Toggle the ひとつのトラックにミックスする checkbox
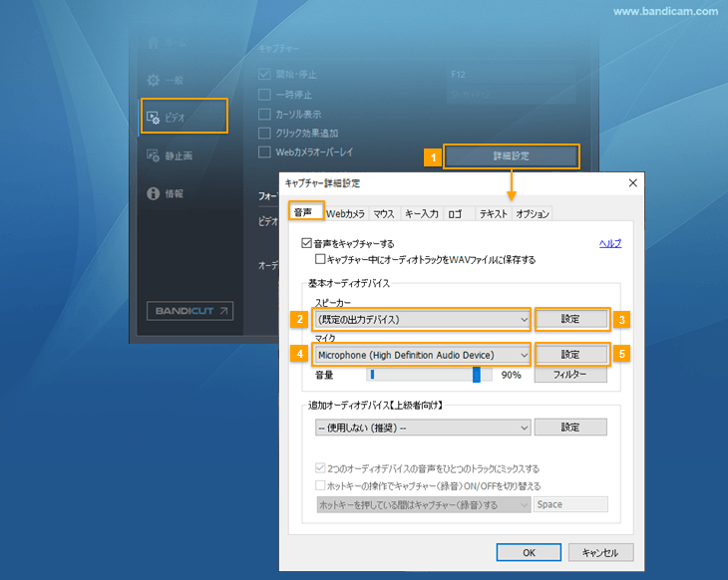The image size is (728, 580). 320,467
